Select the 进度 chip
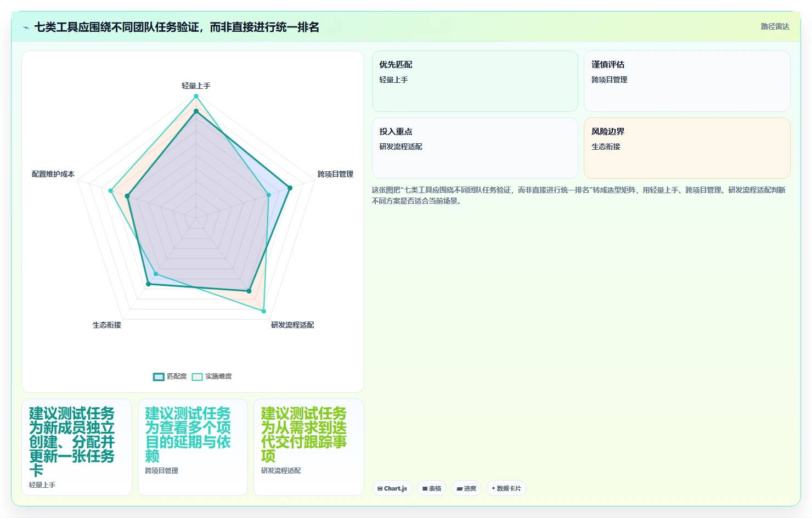Viewport: 812px width, 518px height. (x=466, y=488)
